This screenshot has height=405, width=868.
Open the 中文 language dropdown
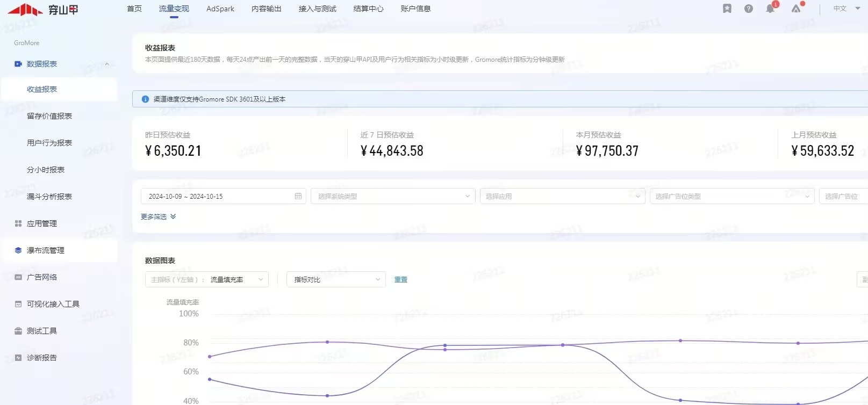click(x=847, y=9)
